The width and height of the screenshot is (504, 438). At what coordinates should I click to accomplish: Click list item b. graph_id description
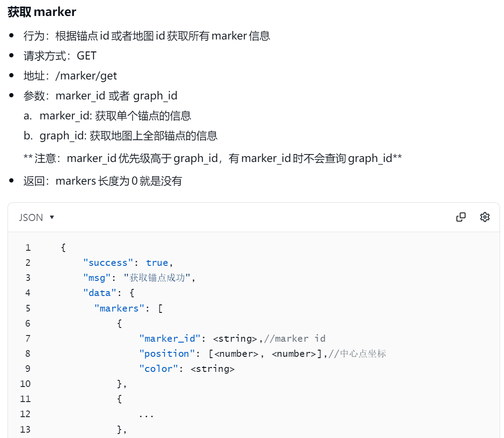pos(121,136)
